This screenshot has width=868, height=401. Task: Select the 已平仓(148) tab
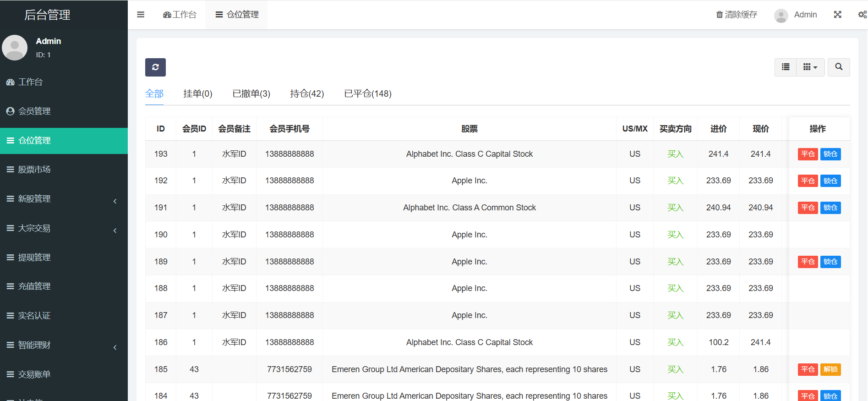(x=367, y=94)
